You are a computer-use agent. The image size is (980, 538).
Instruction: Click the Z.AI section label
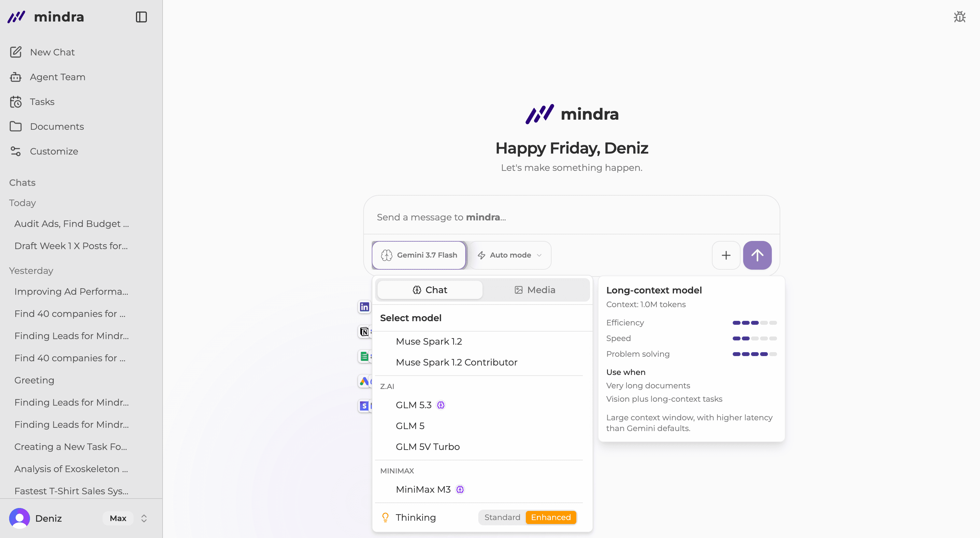[x=387, y=386]
